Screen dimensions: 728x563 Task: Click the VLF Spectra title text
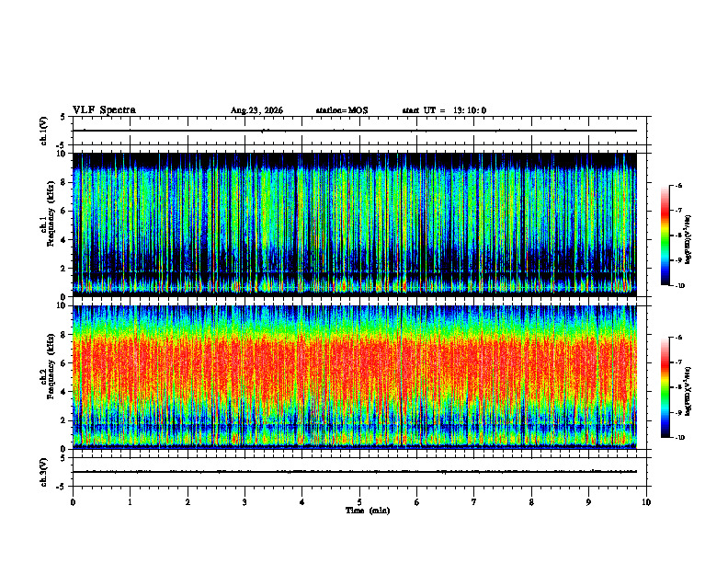[x=104, y=110]
